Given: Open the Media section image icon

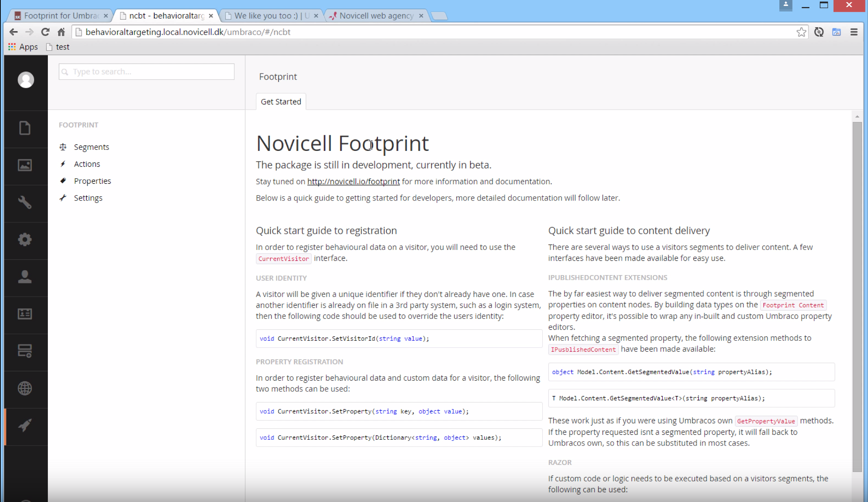Looking at the screenshot, I should [x=25, y=165].
